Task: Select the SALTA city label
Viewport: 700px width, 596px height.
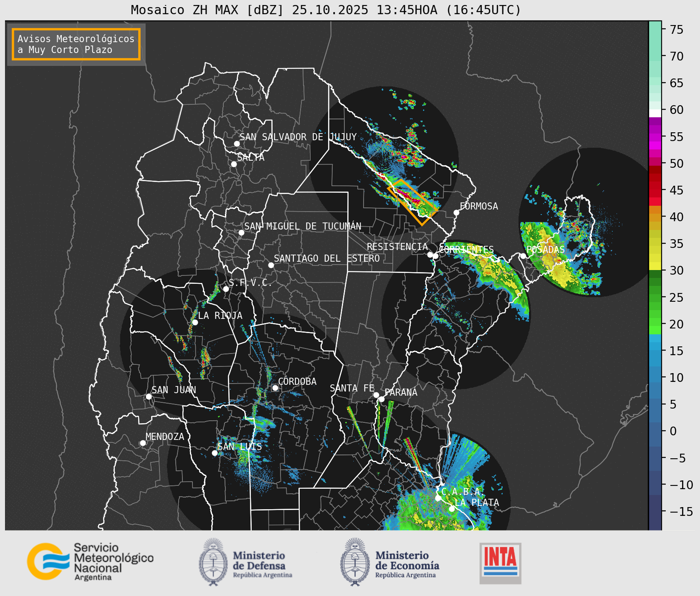Action: click(250, 157)
